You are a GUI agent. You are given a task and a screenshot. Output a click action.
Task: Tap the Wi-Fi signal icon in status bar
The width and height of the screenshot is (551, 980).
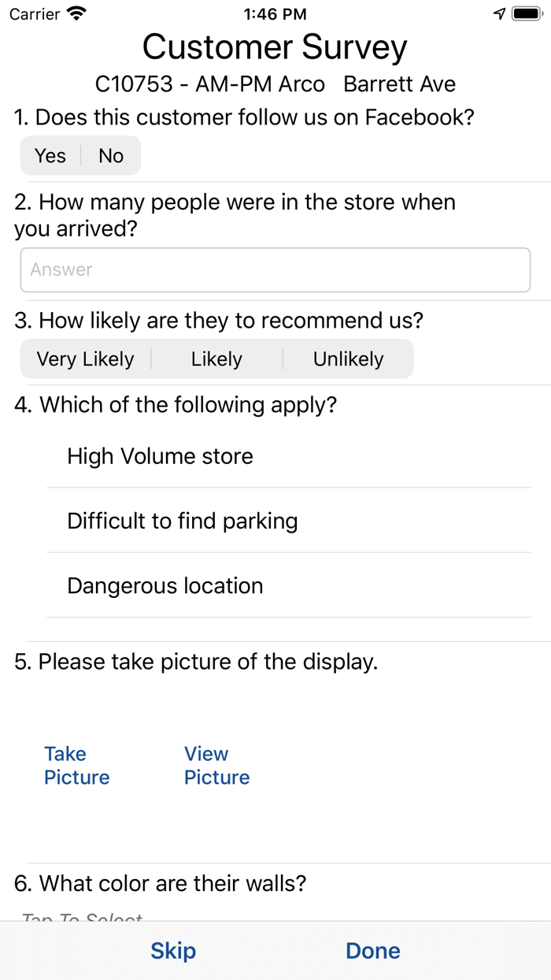click(77, 14)
